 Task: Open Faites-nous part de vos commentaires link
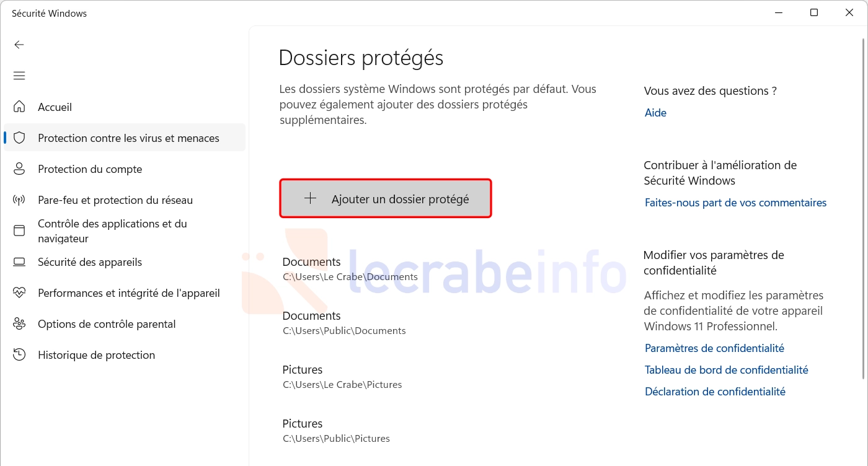click(735, 203)
